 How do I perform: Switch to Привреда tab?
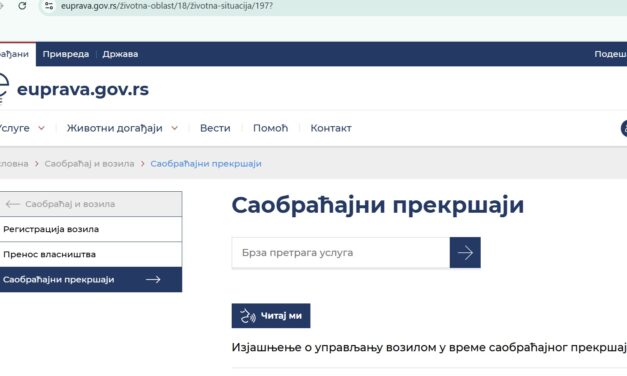click(66, 54)
